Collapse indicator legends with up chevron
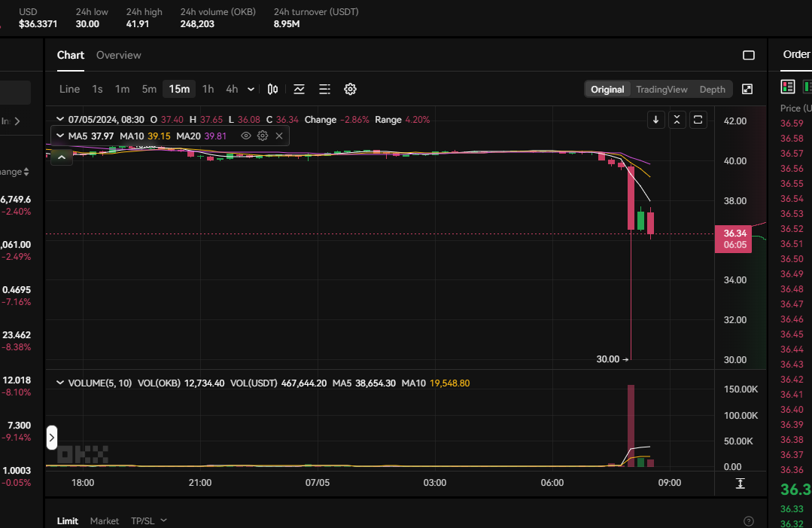Image resolution: width=812 pixels, height=528 pixels. pos(62,157)
